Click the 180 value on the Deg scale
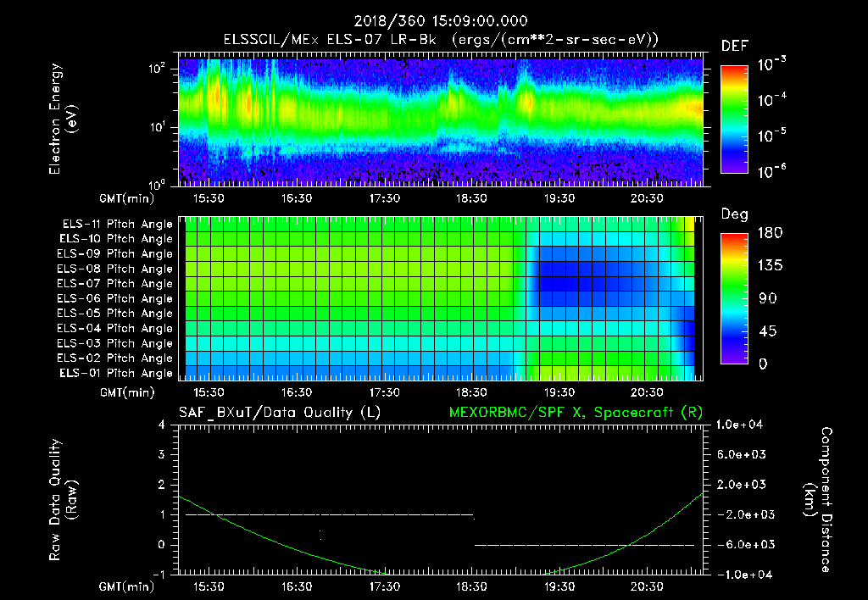Screen dimensions: 868x600 [x=770, y=233]
